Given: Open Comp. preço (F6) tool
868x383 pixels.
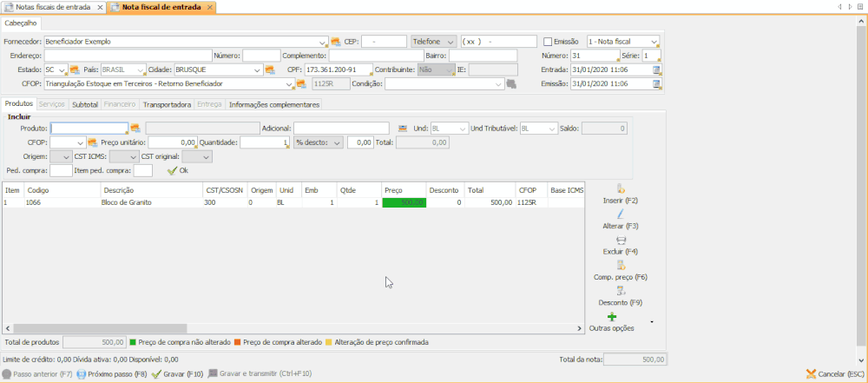Looking at the screenshot, I should [620, 265].
